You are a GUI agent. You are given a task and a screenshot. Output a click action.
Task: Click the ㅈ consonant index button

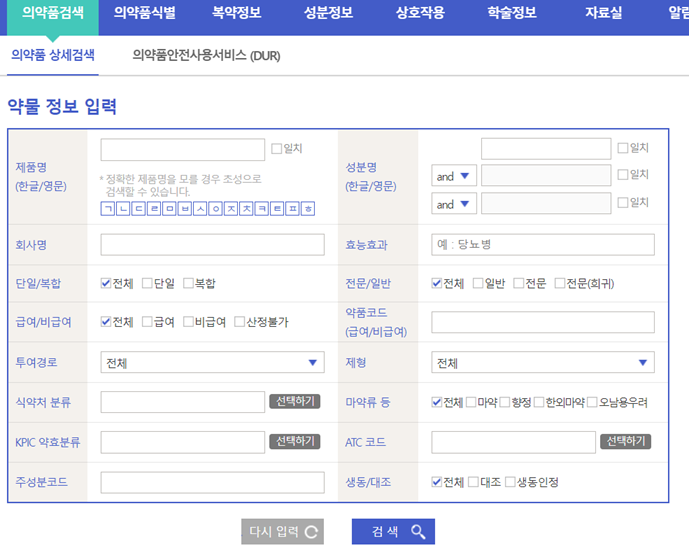(231, 209)
